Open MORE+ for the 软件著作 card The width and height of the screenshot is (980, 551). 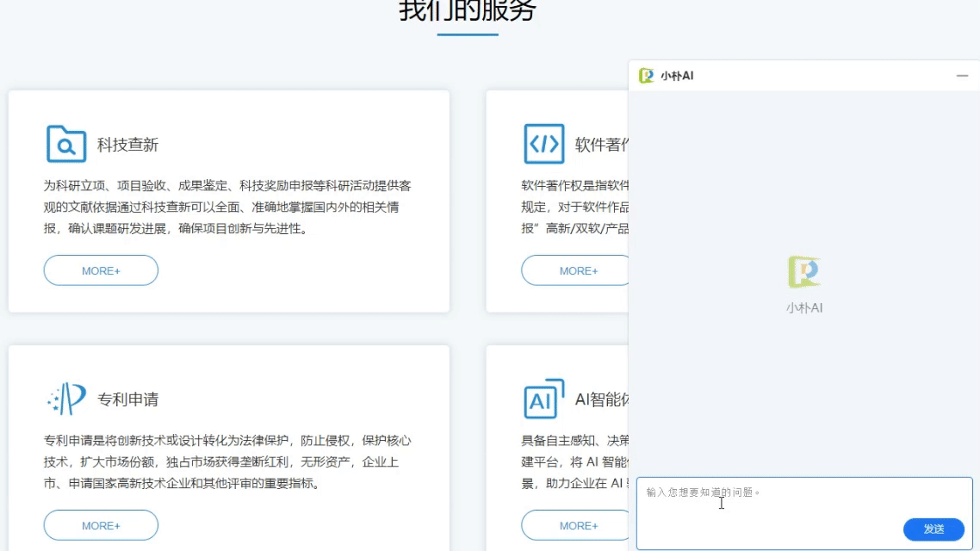click(x=576, y=269)
